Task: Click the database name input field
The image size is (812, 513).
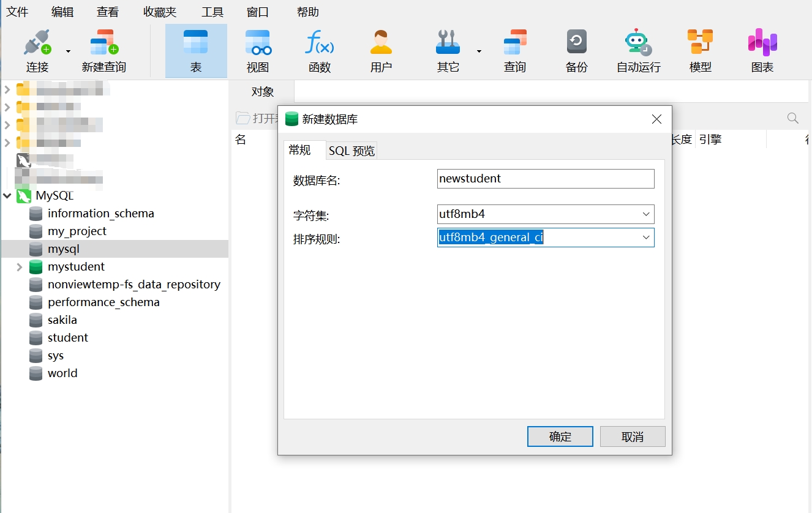Action: point(546,179)
